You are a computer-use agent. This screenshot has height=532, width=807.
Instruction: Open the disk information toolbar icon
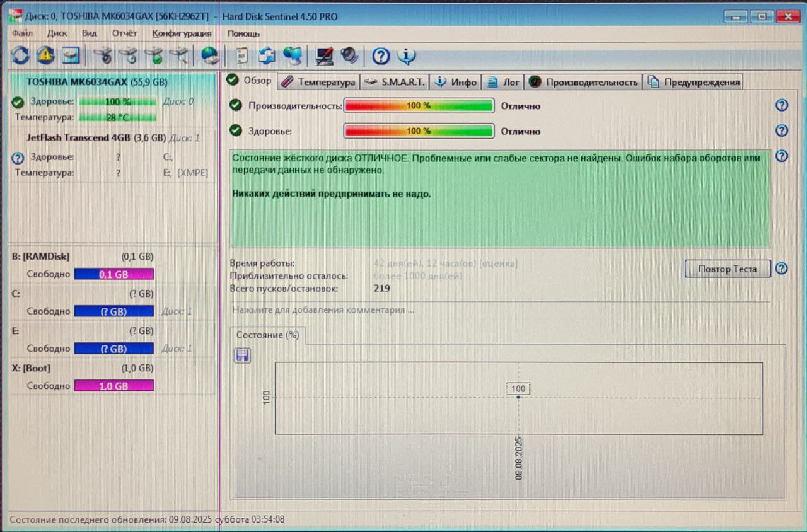[70, 56]
